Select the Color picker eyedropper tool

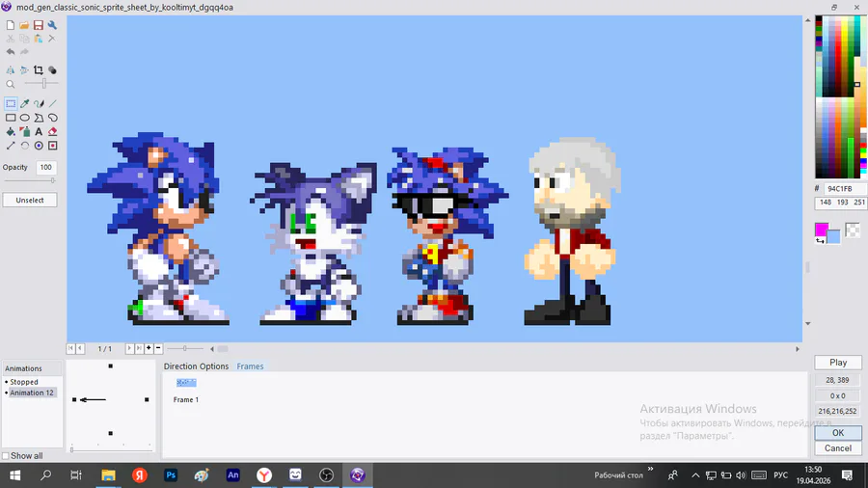point(24,103)
